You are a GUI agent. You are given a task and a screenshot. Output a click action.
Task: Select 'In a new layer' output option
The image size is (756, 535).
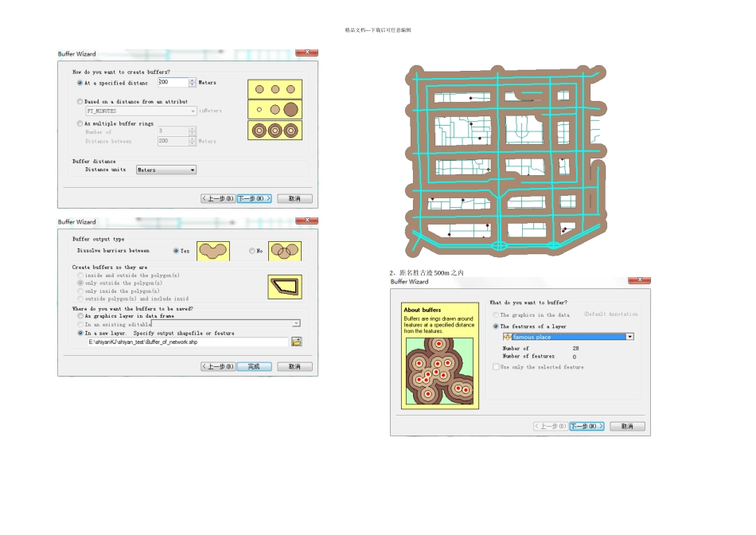[x=80, y=334]
